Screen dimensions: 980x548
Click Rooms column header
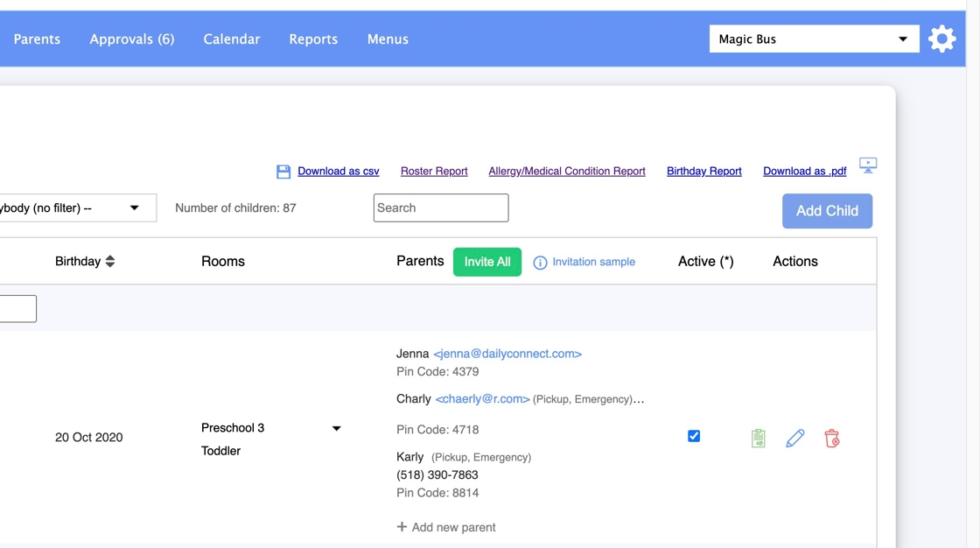click(x=223, y=262)
